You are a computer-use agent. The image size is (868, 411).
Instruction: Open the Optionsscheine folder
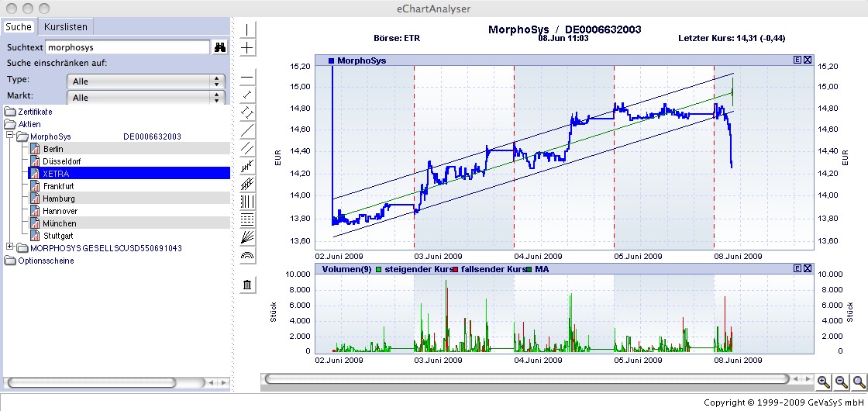tap(40, 261)
